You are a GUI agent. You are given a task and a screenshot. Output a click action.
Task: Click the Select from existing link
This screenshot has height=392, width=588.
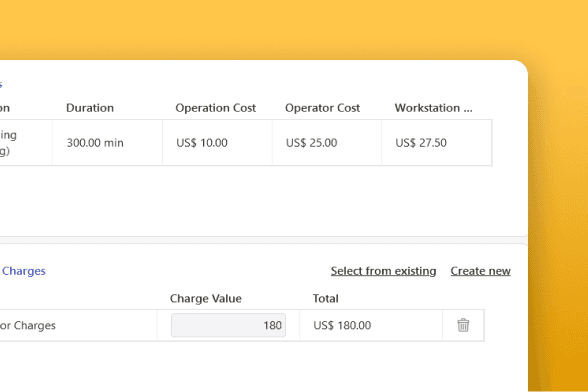click(383, 271)
